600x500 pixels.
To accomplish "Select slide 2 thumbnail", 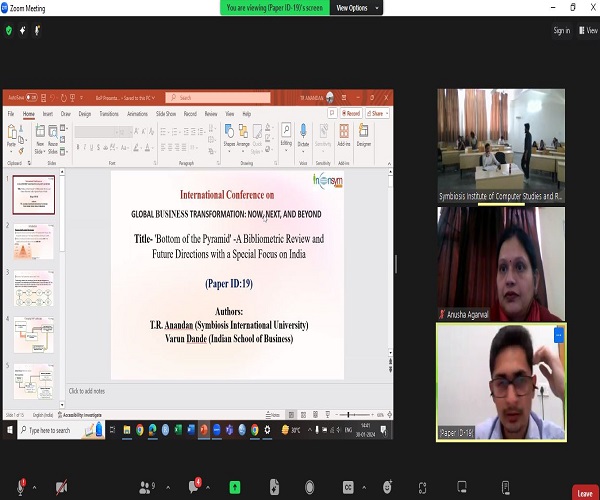I will (34, 241).
